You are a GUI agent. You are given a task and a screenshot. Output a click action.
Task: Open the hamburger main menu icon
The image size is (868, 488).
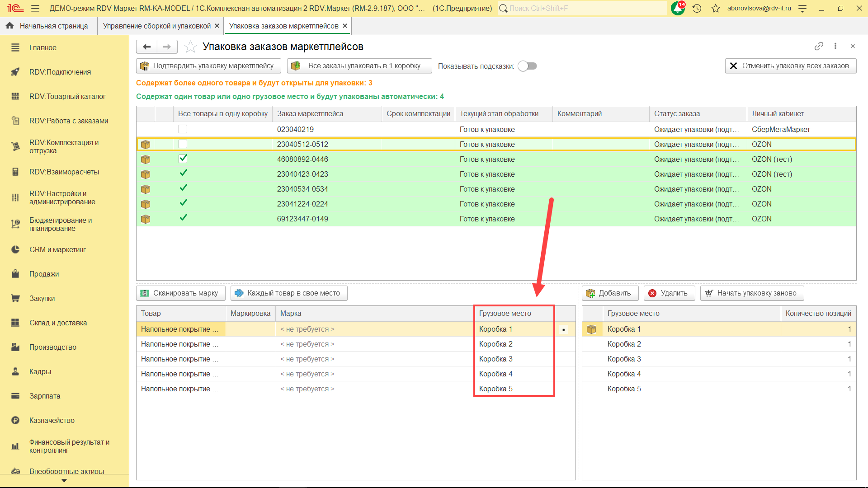click(35, 8)
